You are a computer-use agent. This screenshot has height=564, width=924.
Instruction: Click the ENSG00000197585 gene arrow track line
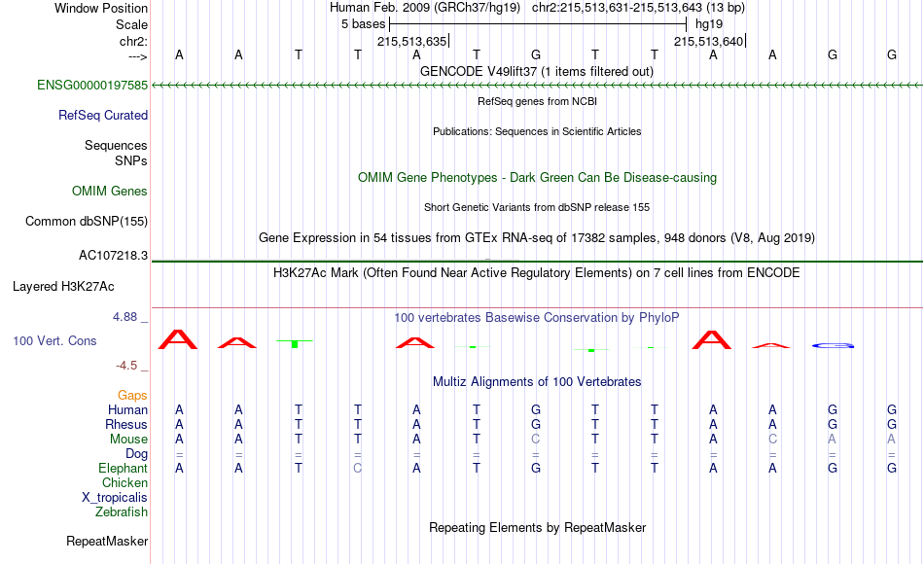(x=537, y=86)
